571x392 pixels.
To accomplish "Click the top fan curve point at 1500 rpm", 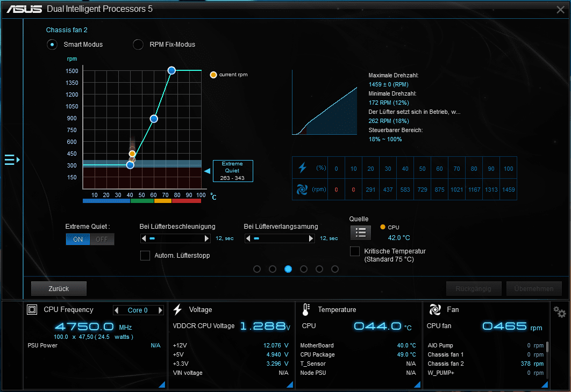I will [172, 70].
